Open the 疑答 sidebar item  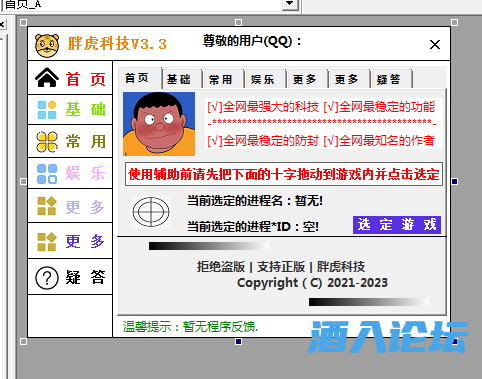70,277
